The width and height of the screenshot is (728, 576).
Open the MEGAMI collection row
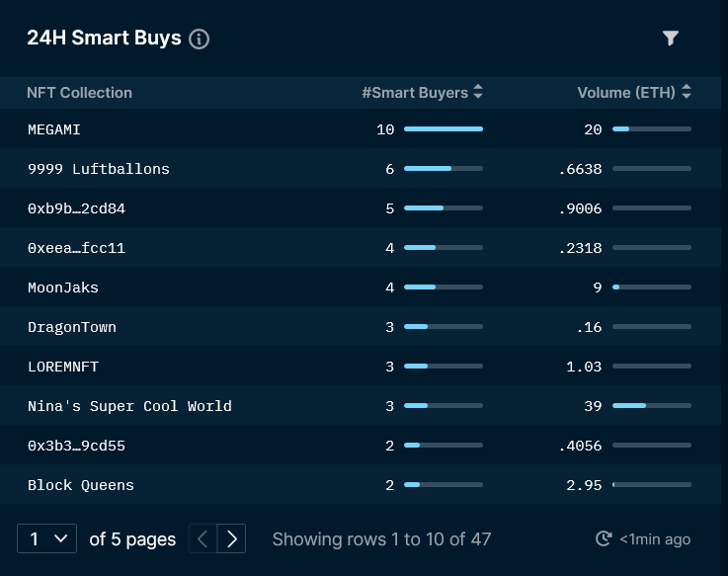361,129
